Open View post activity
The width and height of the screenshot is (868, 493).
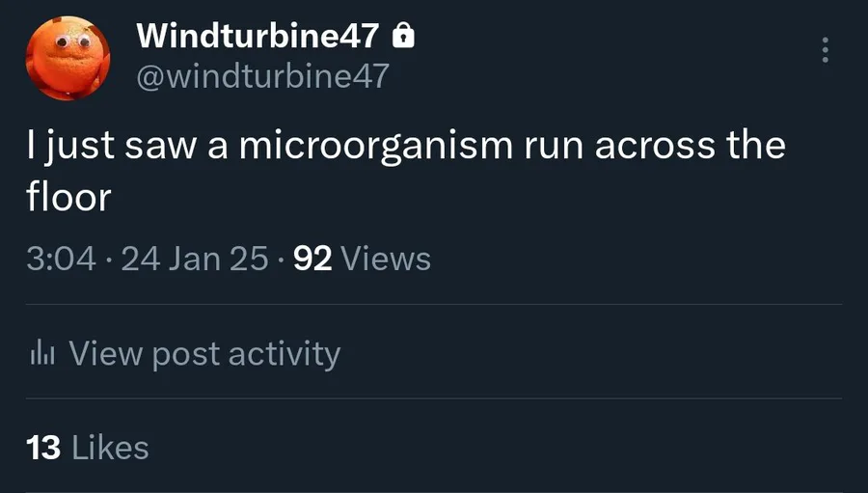(204, 354)
